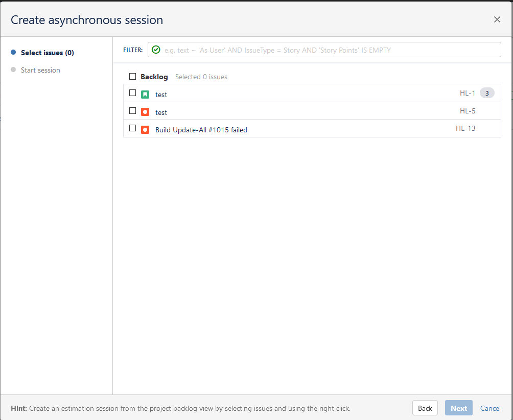513x420 pixels.
Task: Toggle the Backlog select-all checkbox
Action: pyautogui.click(x=133, y=77)
